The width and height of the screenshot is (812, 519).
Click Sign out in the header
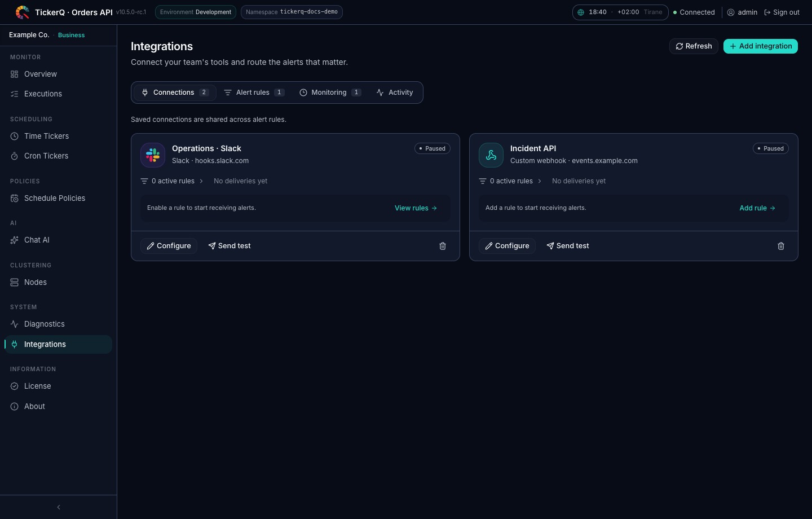coord(782,12)
